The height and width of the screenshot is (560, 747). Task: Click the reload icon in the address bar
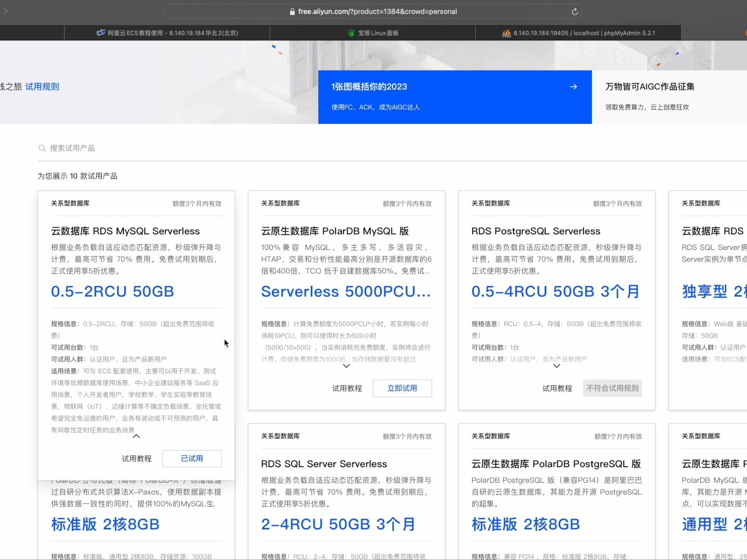575,11
